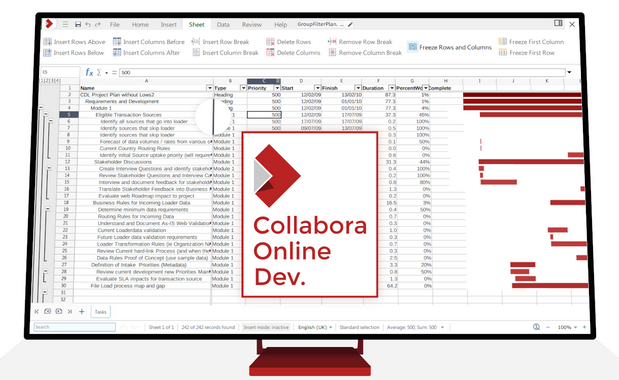Click the Redo arrow icon

(98, 24)
